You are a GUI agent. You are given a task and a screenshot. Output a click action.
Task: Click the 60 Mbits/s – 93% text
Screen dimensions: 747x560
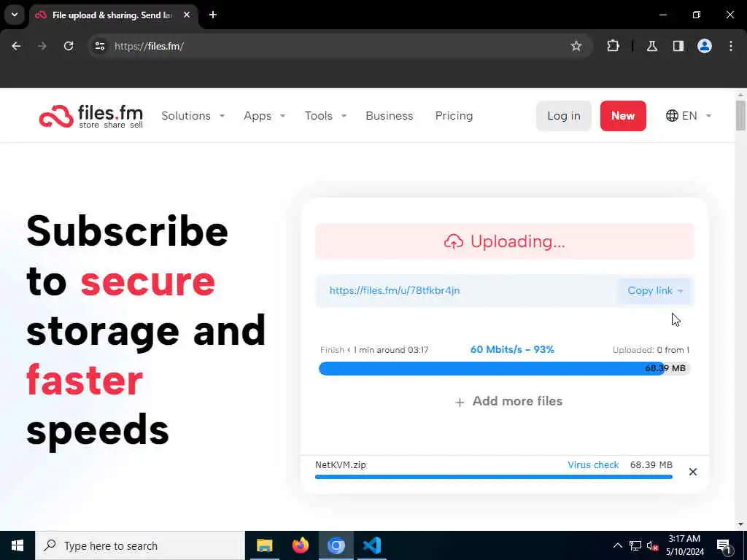point(512,349)
